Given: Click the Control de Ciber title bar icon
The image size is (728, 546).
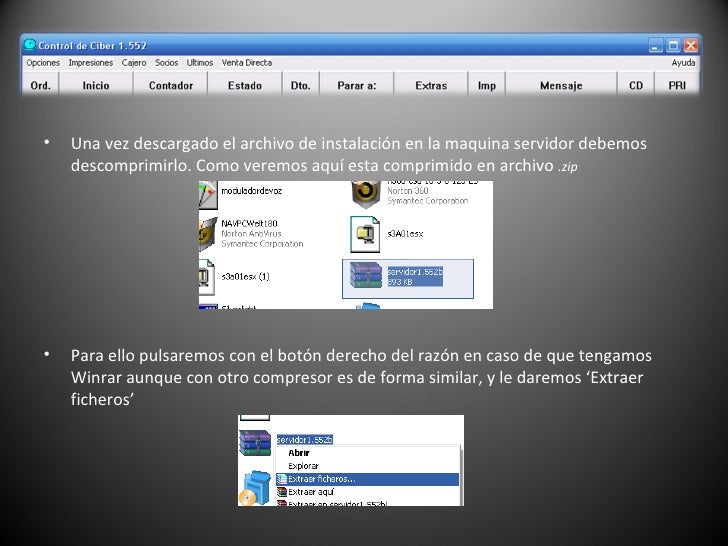Looking at the screenshot, I should tap(30, 45).
